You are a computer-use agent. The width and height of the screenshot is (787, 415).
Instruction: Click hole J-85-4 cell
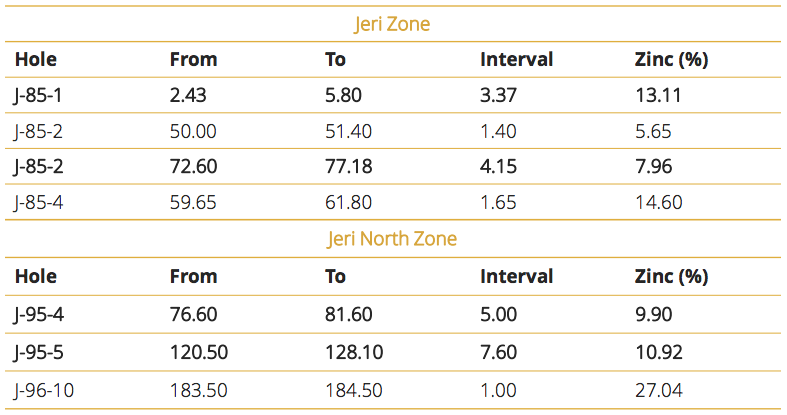click(39, 202)
